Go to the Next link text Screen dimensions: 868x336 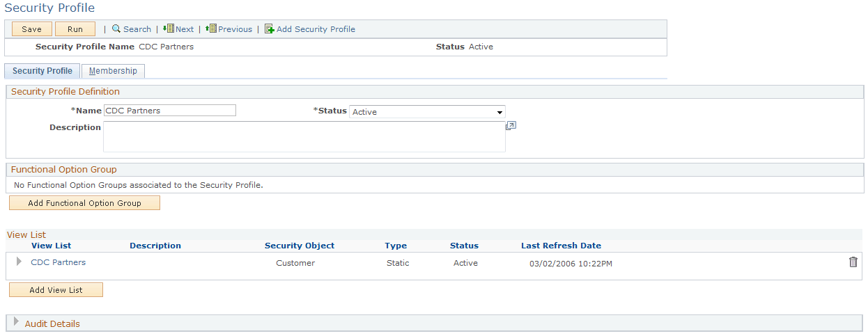185,29
